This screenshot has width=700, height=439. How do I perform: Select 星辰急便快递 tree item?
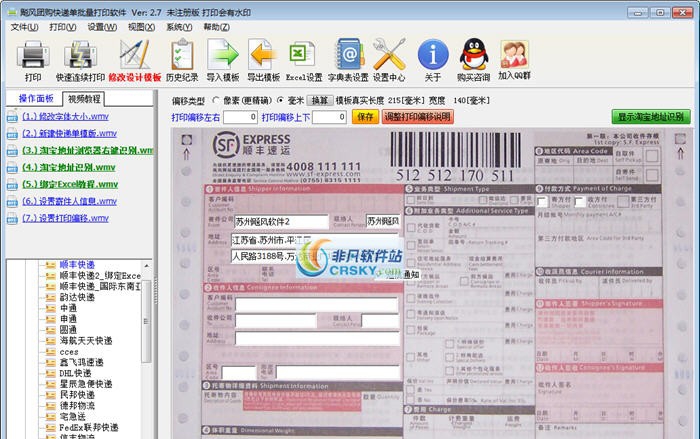click(86, 384)
